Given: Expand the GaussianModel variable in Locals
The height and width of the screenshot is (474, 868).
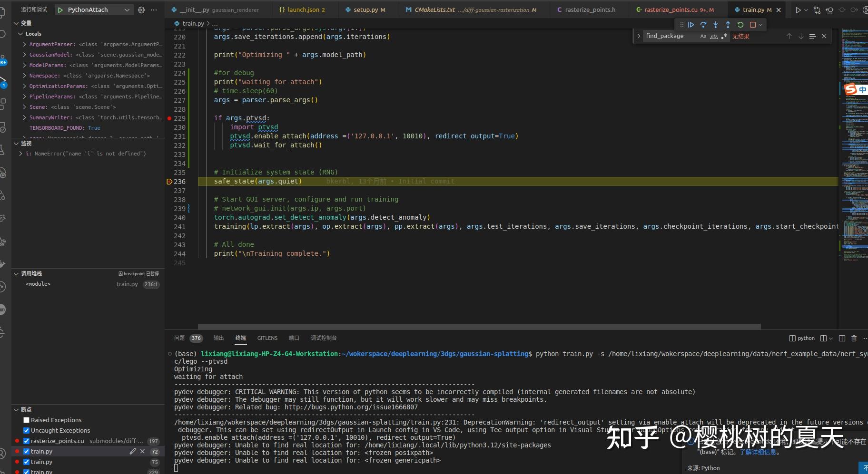Looking at the screenshot, I should pos(23,54).
